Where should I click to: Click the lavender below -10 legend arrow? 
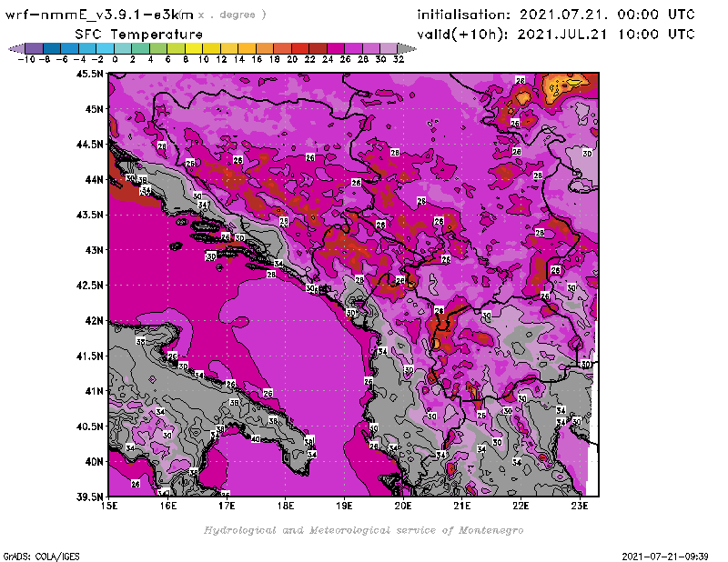click(x=16, y=48)
